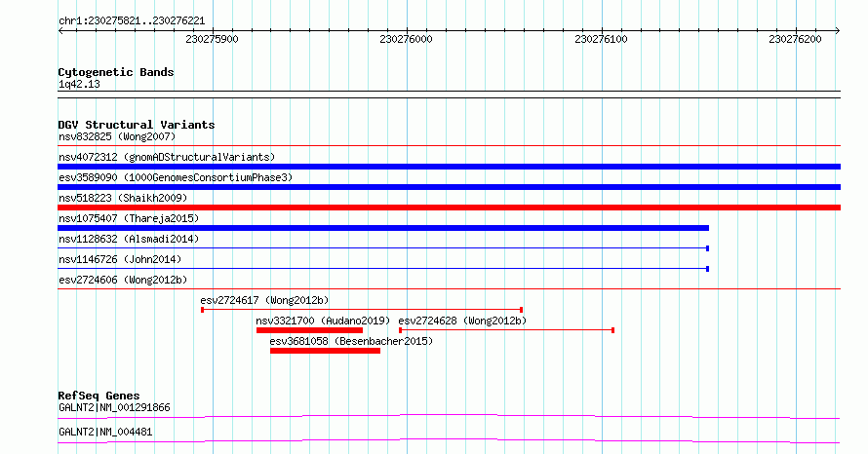
Task: Open variant nsv1146726 (John2014) label
Action: [120, 259]
